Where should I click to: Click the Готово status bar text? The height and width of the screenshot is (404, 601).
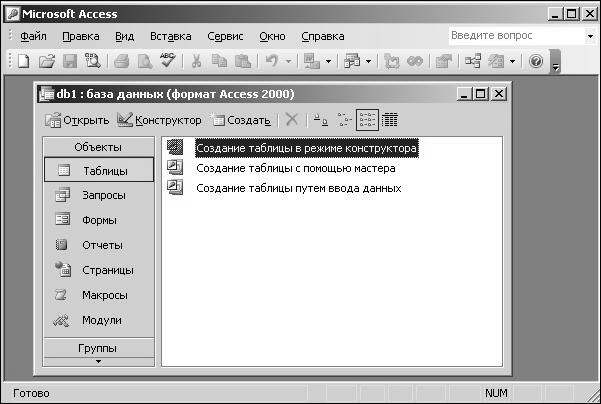click(31, 393)
